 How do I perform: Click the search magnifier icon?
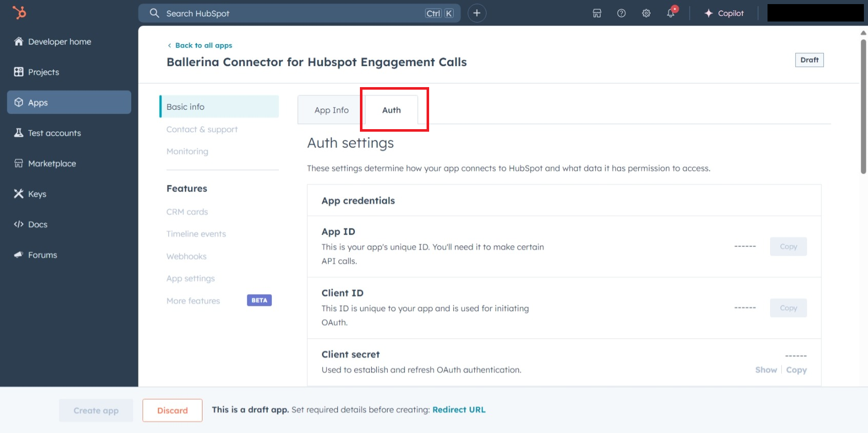[154, 13]
